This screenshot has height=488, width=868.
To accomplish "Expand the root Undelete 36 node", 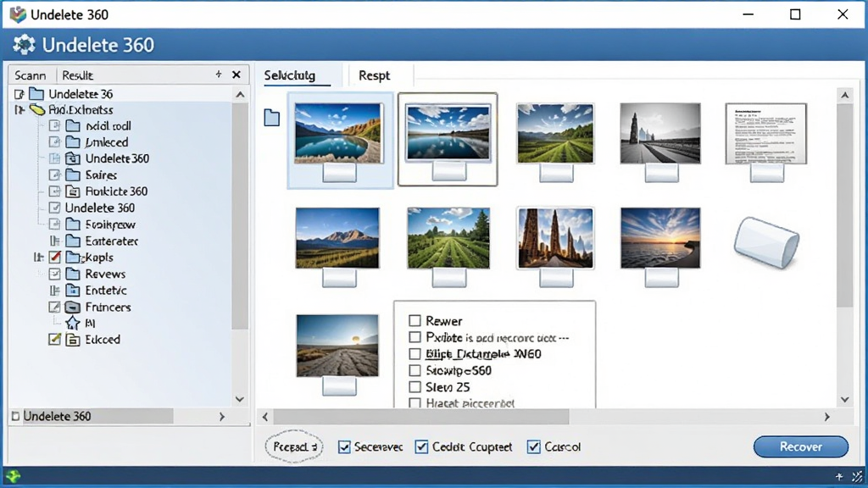I will pyautogui.click(x=19, y=94).
